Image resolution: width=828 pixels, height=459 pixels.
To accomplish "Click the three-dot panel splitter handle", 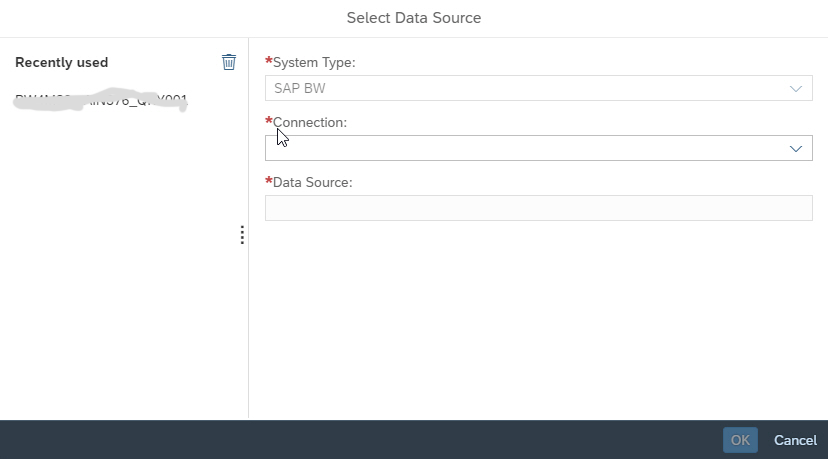I will (242, 235).
